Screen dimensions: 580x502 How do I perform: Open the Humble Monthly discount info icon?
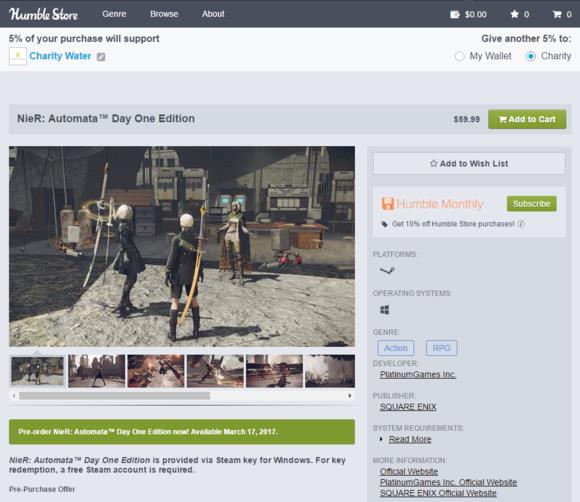click(x=521, y=224)
